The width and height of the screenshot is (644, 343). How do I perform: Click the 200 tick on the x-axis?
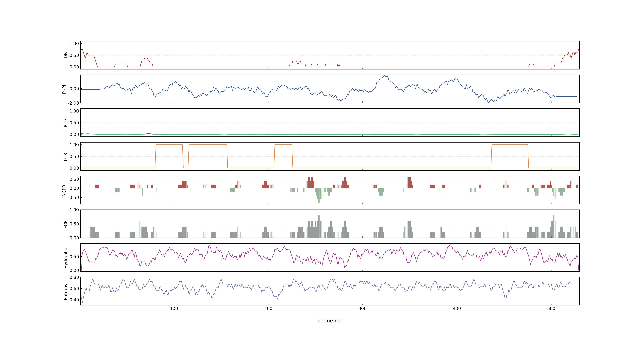point(268,309)
